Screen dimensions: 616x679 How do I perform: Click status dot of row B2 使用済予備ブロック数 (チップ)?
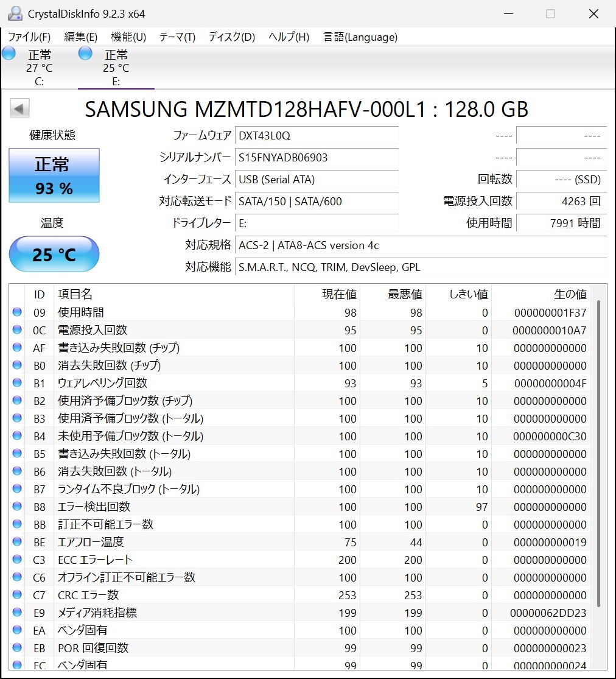click(x=17, y=400)
